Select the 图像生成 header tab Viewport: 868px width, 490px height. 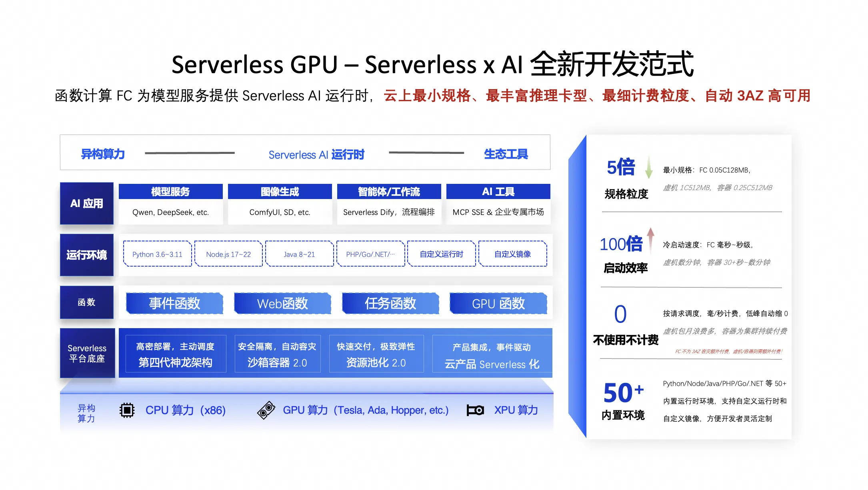click(x=280, y=192)
